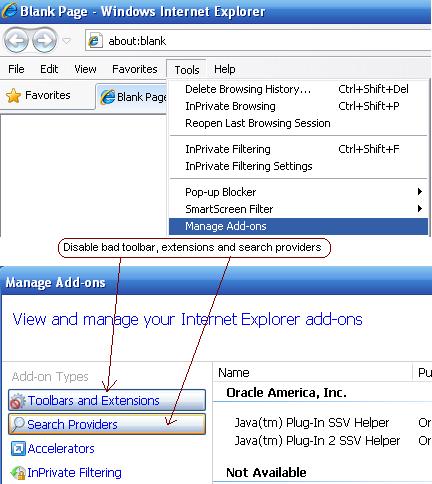Open the View menu
This screenshot has width=432, height=484.
click(85, 69)
